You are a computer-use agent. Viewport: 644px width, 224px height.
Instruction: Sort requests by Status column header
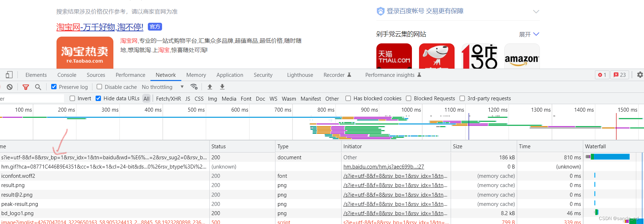242,146
